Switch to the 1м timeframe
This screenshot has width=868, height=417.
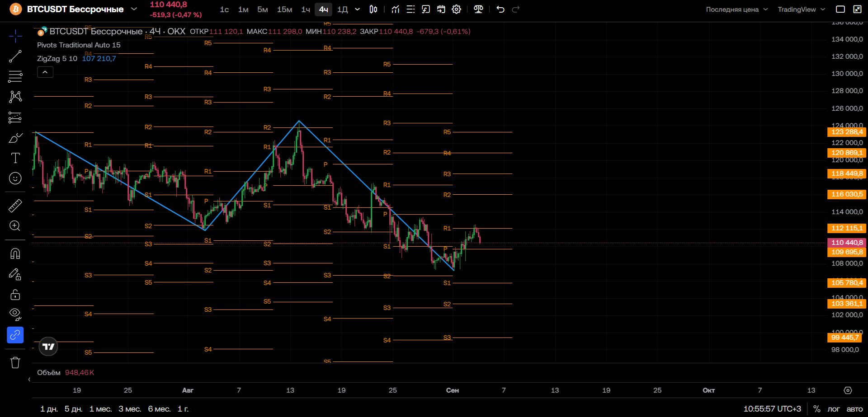[243, 9]
